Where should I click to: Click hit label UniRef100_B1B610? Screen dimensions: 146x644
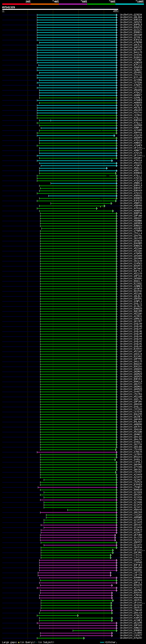click(x=131, y=57)
